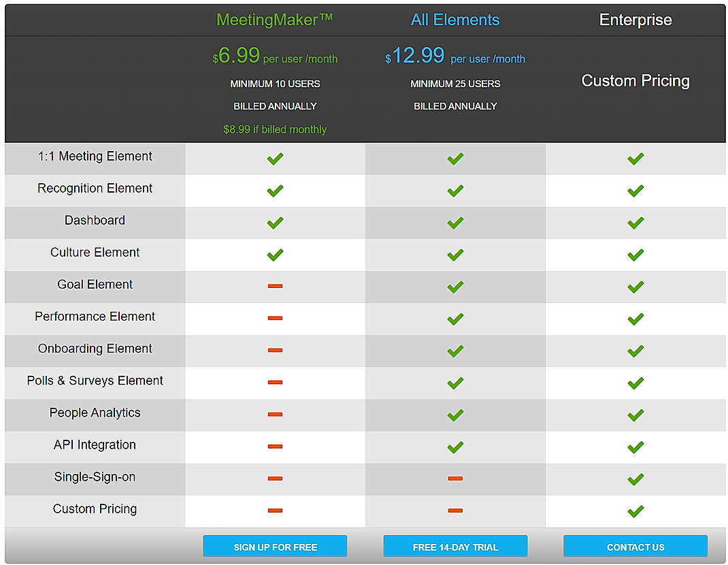Screen dimensions: 728x565
Task: Click the checkmark under All Elements for Goal Element
Action: pyautogui.click(x=455, y=287)
